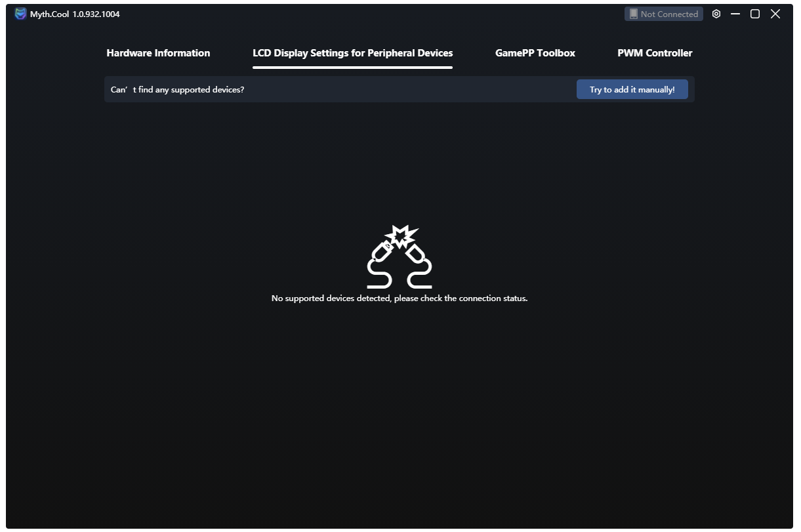The height and width of the screenshot is (532, 801).
Task: Click the "Not Connected" status label
Action: [669, 14]
